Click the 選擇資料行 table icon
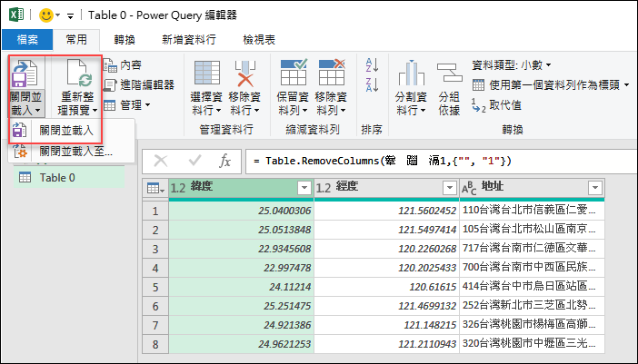Image resolution: width=638 pixels, height=364 pixels. 207,74
